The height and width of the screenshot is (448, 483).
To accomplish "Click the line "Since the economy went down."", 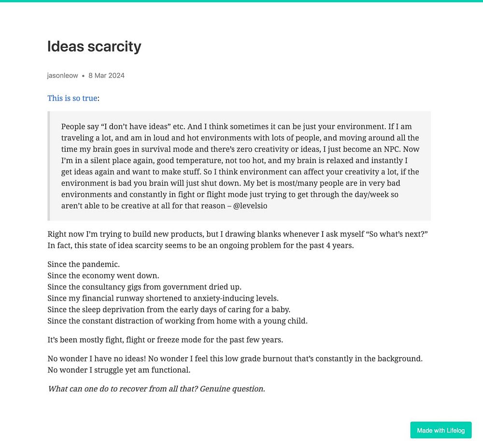I will click(103, 275).
